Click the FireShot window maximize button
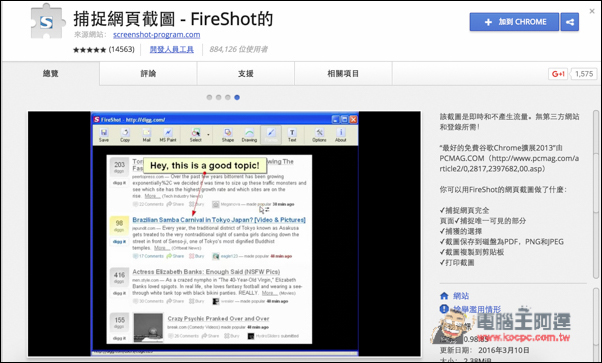602x363 pixels. pos(344,119)
